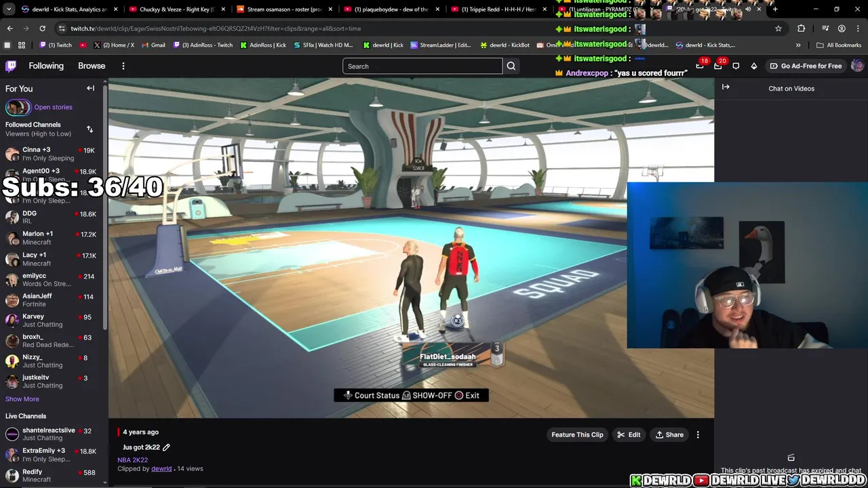Switch to the dewrld - Kick Stats tab
This screenshot has height=488, width=868.
coord(69,9)
